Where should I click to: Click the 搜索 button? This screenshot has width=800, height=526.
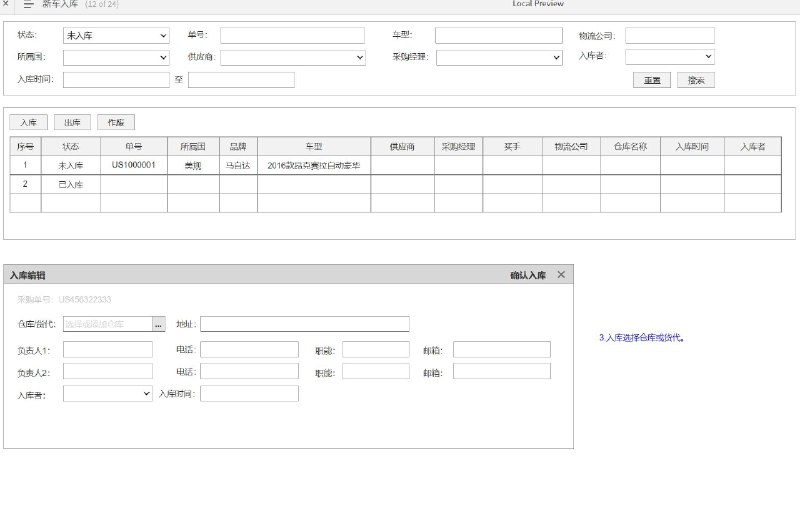pos(696,80)
